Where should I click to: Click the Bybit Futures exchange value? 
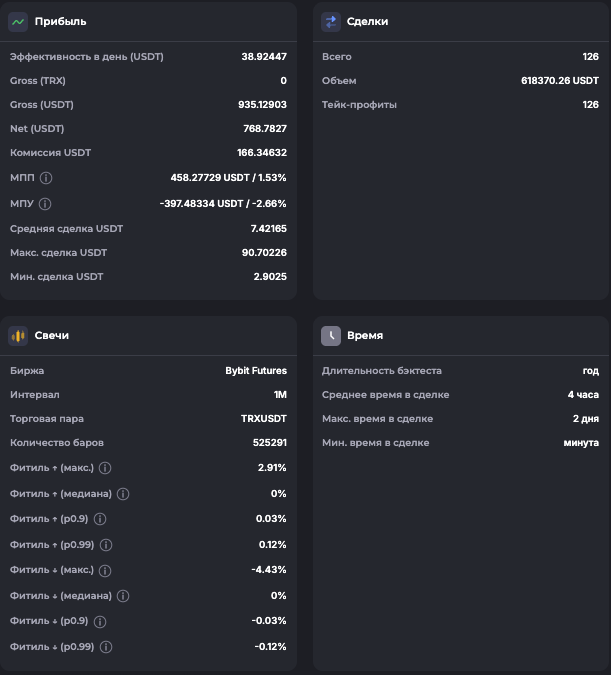tap(256, 371)
